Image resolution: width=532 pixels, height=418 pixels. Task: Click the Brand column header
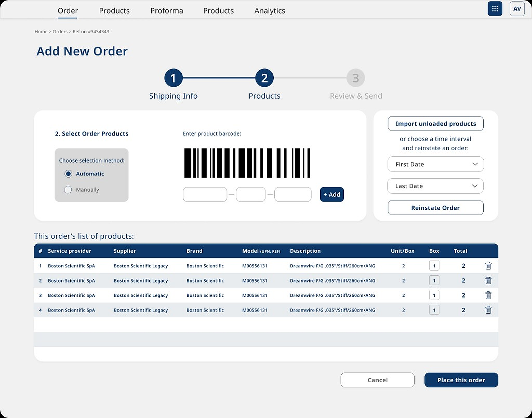point(195,251)
